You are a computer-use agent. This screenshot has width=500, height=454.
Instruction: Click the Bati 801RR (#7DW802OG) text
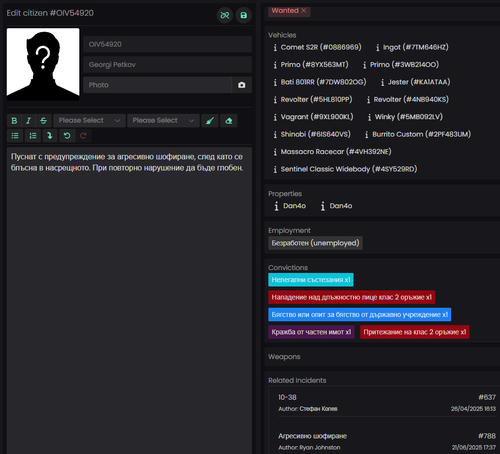pos(323,82)
